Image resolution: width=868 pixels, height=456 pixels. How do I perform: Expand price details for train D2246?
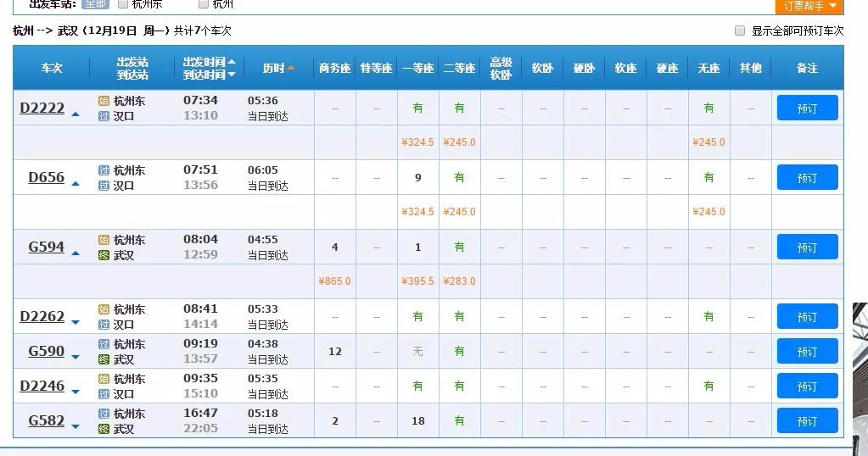76,392
